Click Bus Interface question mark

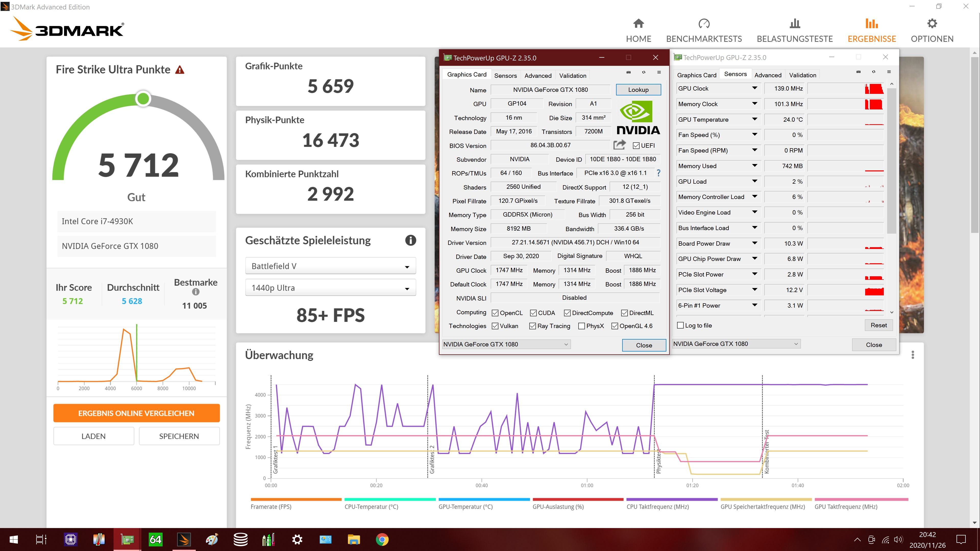658,173
